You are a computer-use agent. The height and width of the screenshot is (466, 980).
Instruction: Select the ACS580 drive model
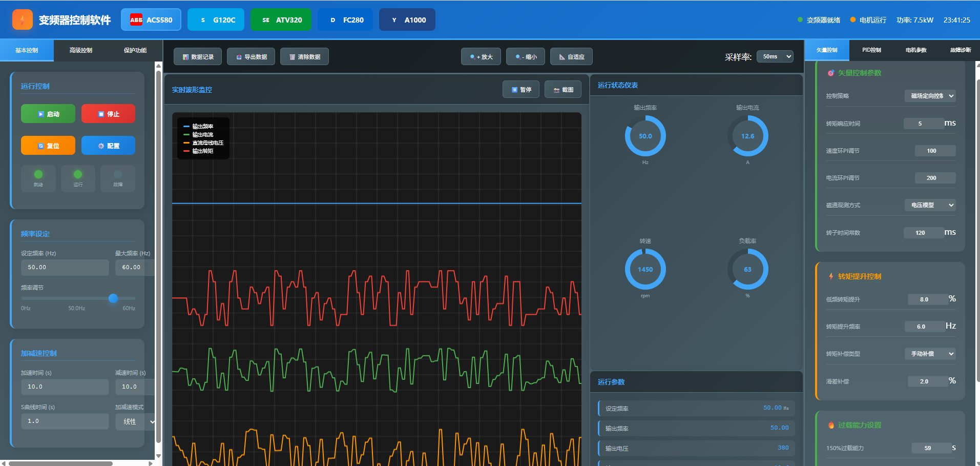[151, 20]
